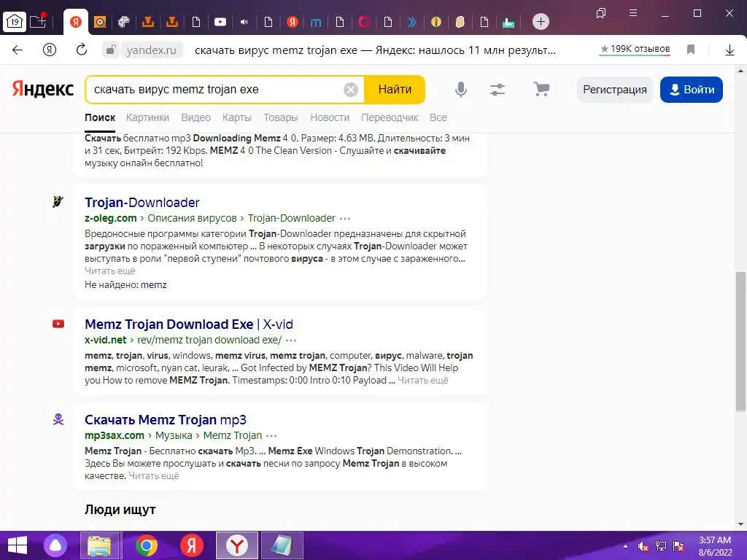This screenshot has width=747, height=560.
Task: Click the Яндекс logo
Action: tap(43, 89)
